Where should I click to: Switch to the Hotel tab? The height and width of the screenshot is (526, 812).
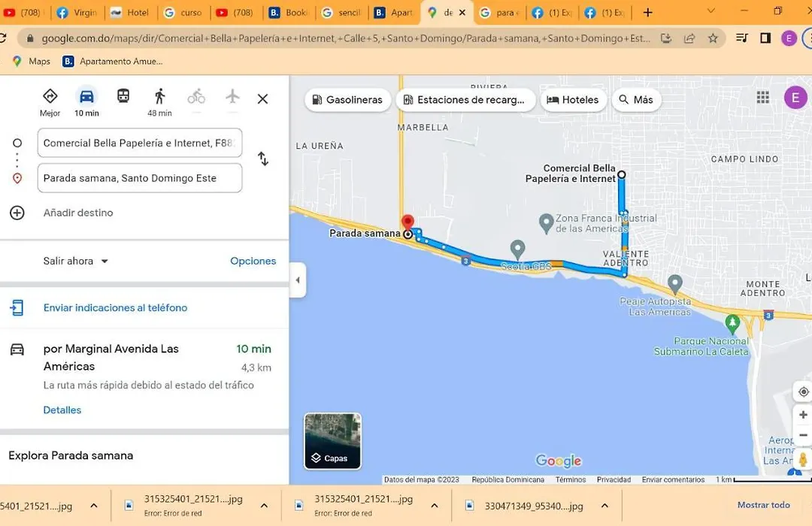click(x=130, y=13)
